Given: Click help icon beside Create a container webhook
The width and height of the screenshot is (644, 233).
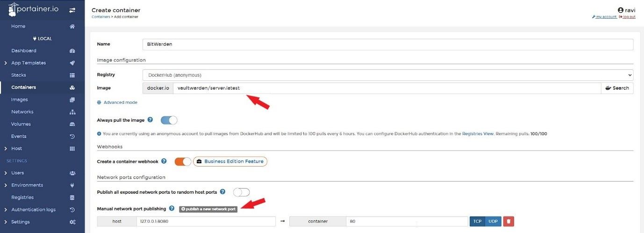Looking at the screenshot, I should (x=164, y=161).
